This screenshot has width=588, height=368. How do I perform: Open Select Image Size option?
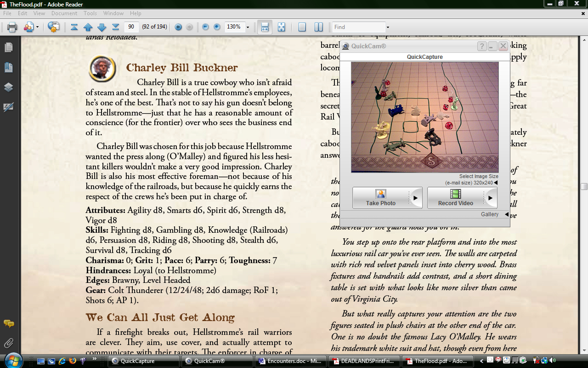(479, 176)
